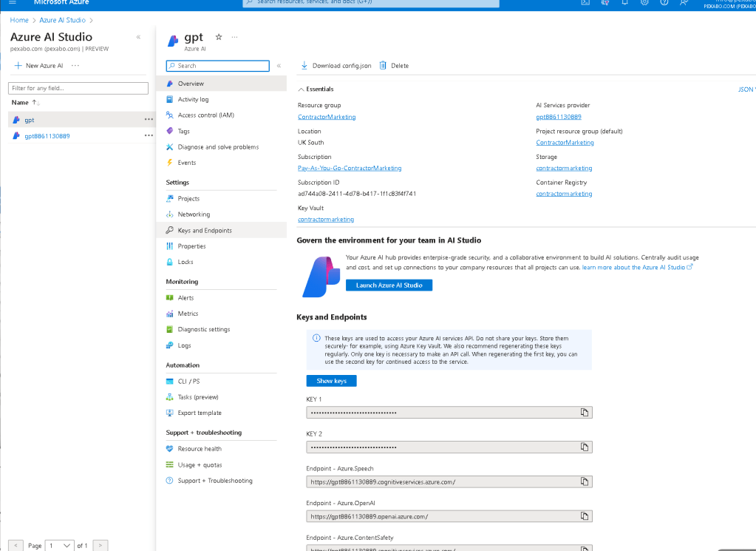
Task: Go to Azure AI Studio in the breadcrumb
Action: [62, 20]
